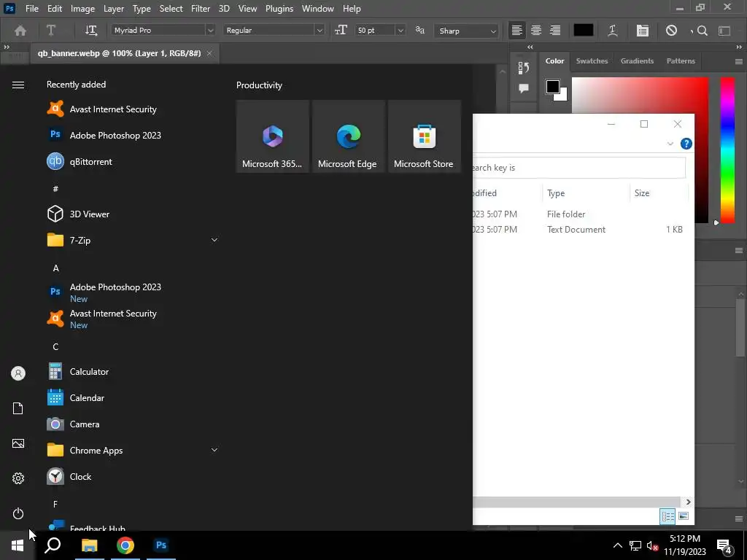The image size is (747, 560).
Task: Open the workspace switcher icon
Action: pyautogui.click(x=724, y=31)
